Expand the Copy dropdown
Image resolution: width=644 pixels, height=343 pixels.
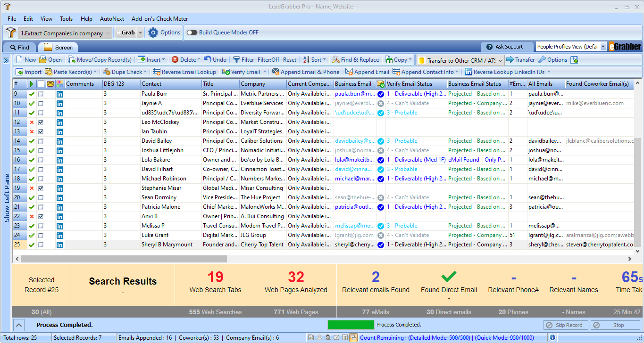(x=410, y=60)
